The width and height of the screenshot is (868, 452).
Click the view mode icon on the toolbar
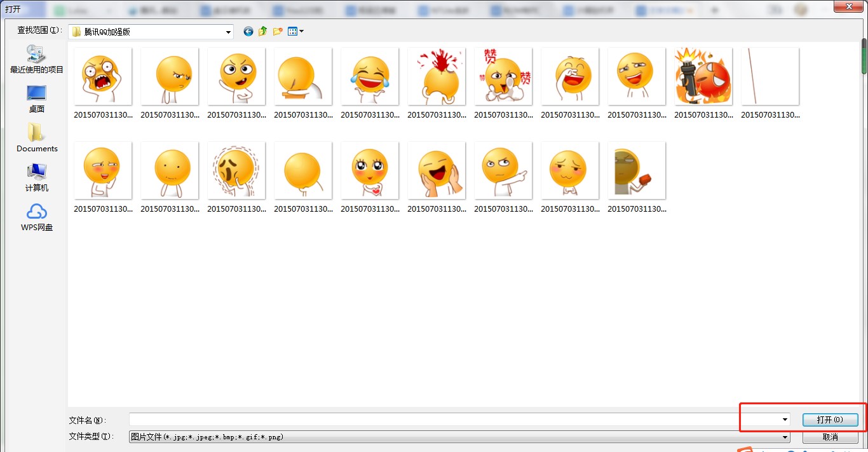[x=292, y=31]
